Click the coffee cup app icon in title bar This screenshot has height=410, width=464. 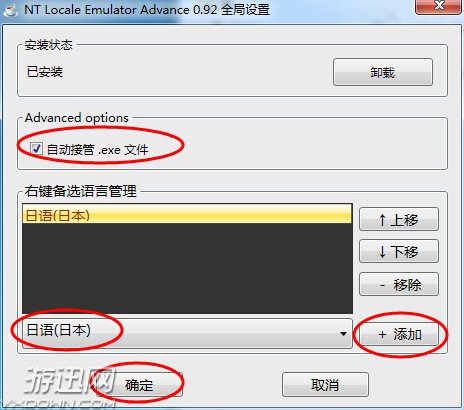10,10
